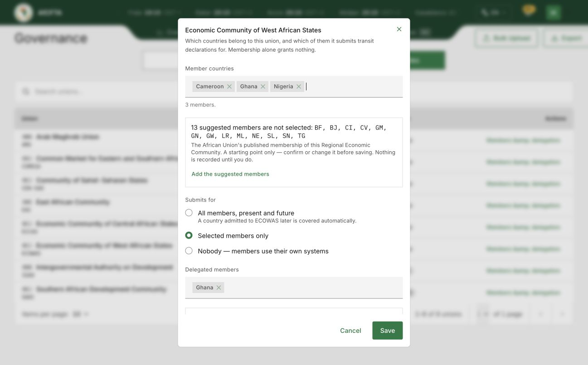Select 'Selected members only' option
Viewport: 588px width, 365px height.
point(189,235)
